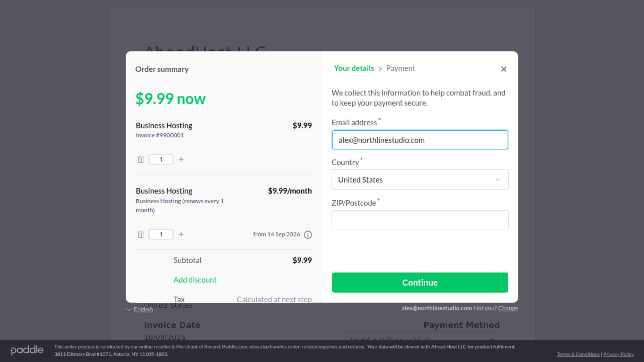Focus the ZIP/Postcode input field
The height and width of the screenshot is (362, 644).
pyautogui.click(x=420, y=220)
